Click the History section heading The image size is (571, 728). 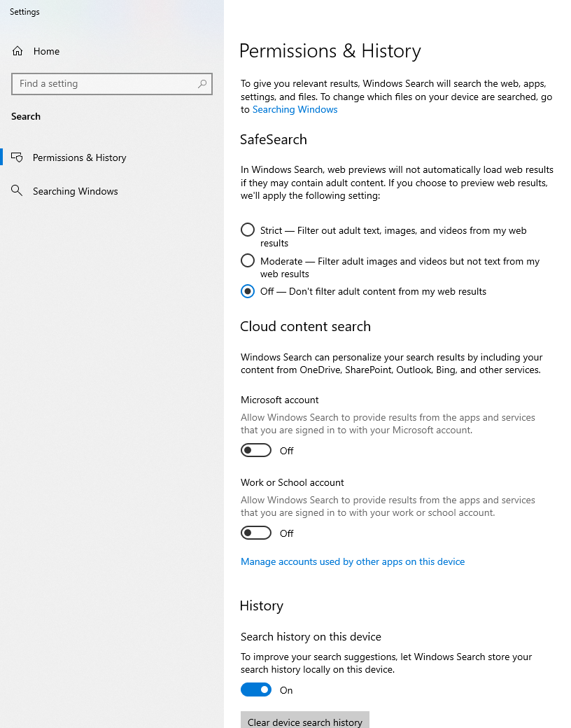[262, 606]
